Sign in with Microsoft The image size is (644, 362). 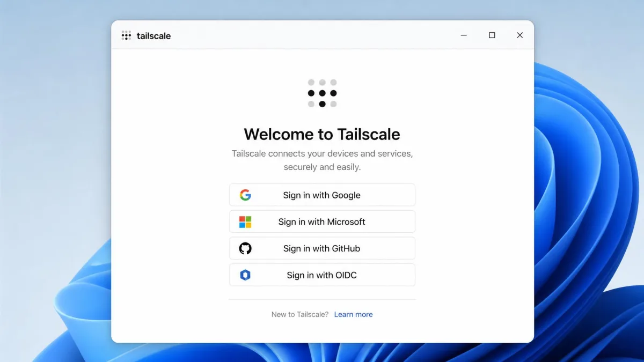tap(322, 221)
